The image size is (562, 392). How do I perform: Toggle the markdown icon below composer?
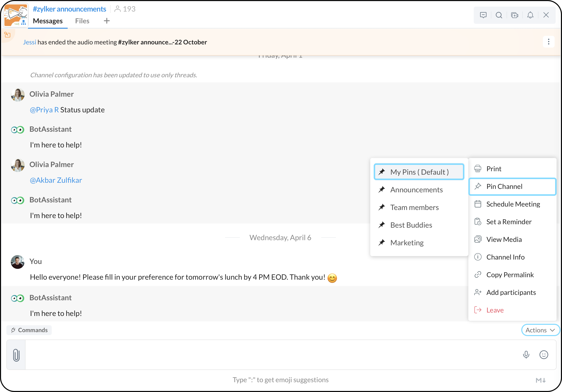[x=540, y=380]
